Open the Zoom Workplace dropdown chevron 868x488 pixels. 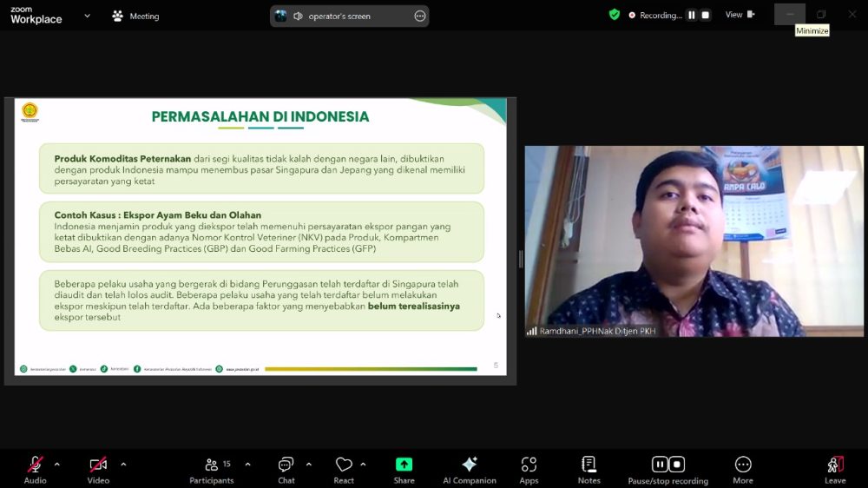87,16
